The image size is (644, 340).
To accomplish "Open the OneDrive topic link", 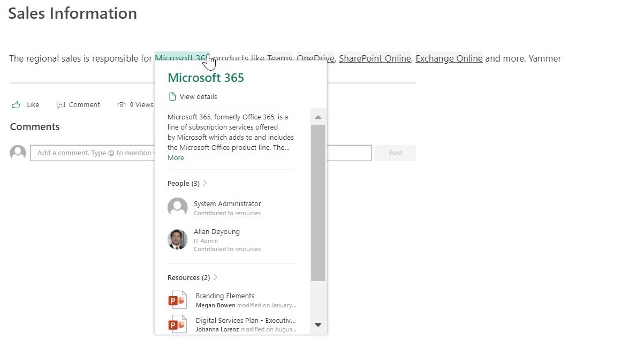I will tap(316, 58).
